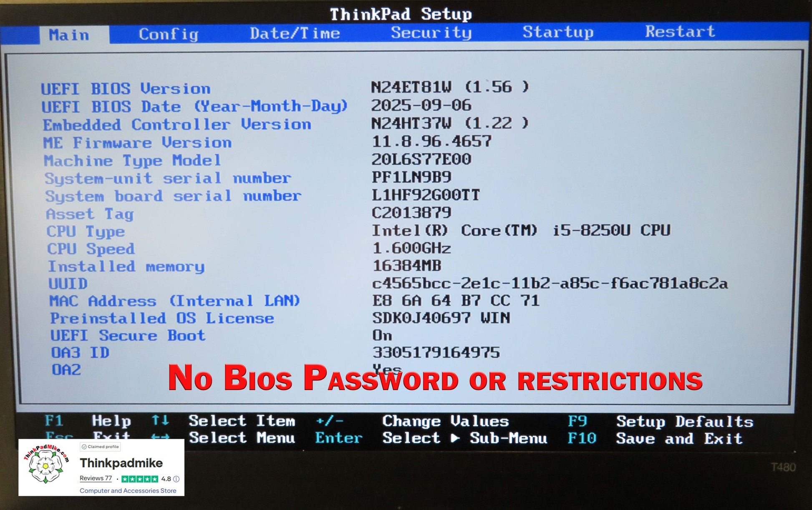Image resolution: width=812 pixels, height=510 pixels.
Task: Select the Main tab
Action: [69, 35]
